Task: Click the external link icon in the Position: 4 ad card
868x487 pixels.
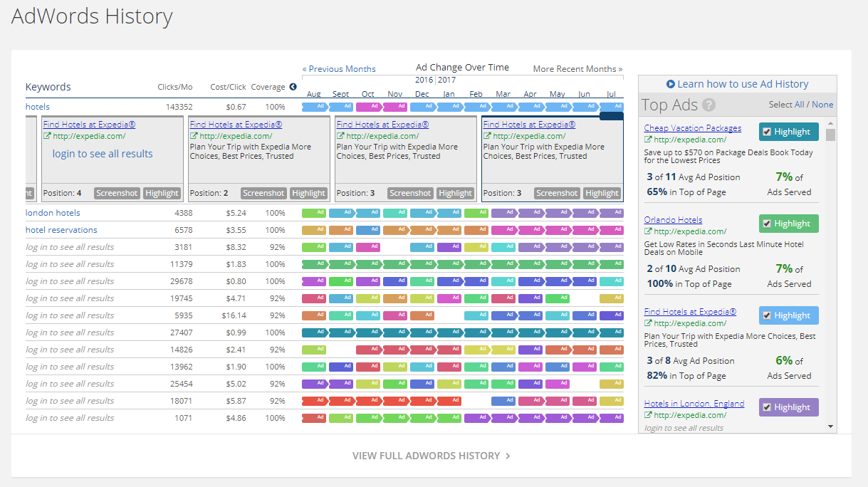Action: click(47, 136)
